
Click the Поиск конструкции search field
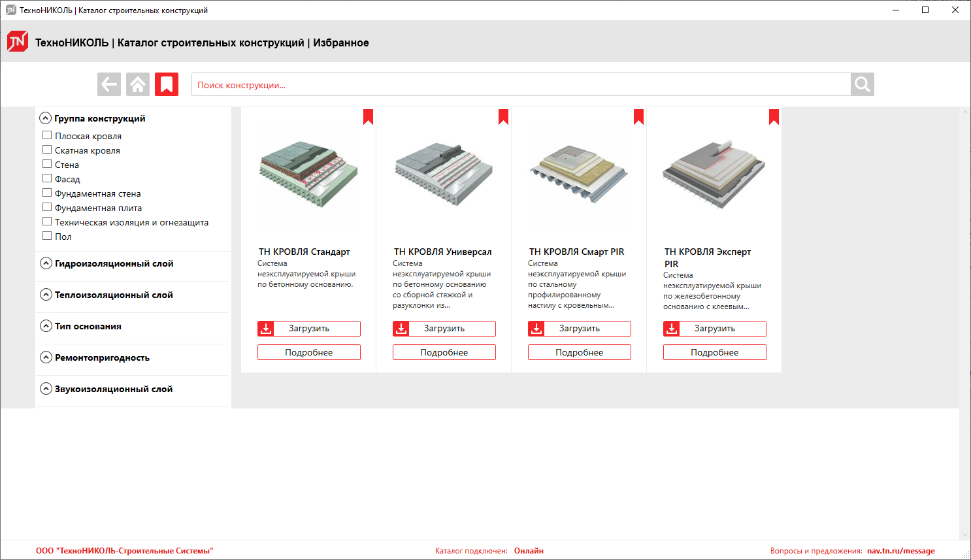(520, 85)
